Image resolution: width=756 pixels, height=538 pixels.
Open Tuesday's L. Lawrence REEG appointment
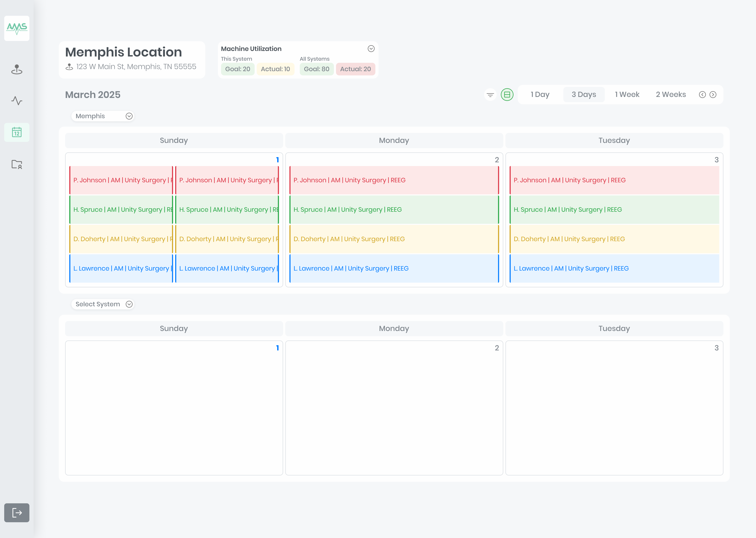pyautogui.click(x=614, y=268)
